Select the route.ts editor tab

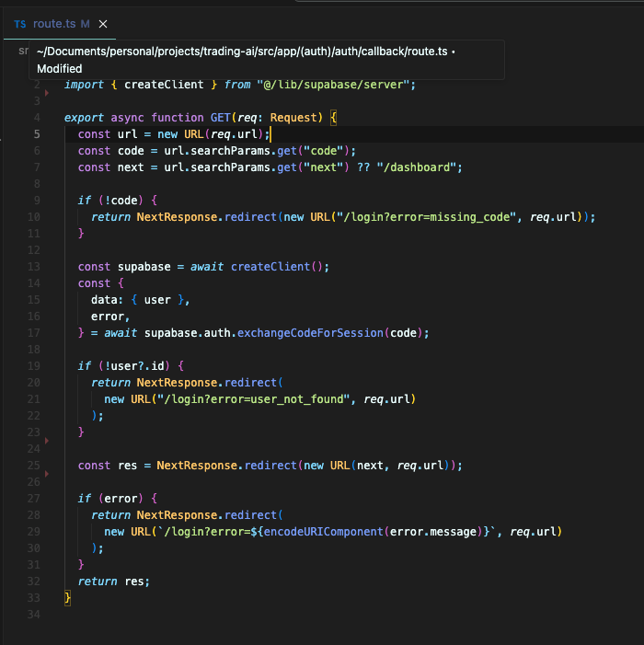(60, 24)
